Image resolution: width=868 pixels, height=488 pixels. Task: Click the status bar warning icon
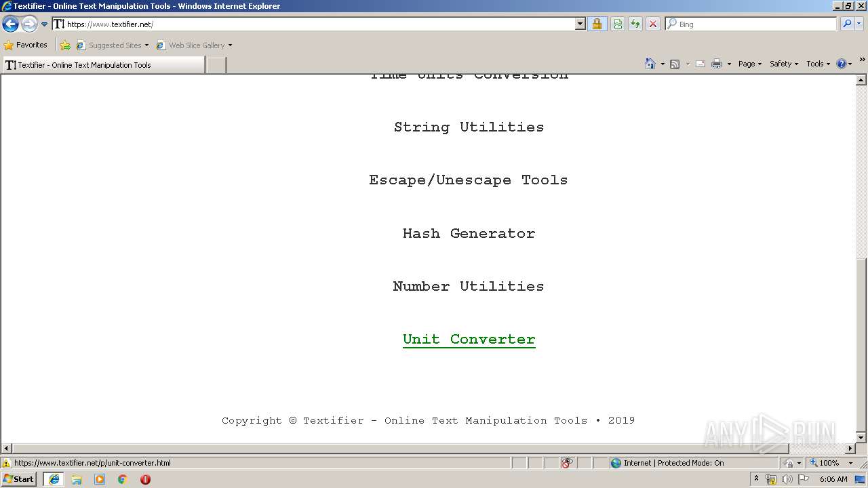7,464
